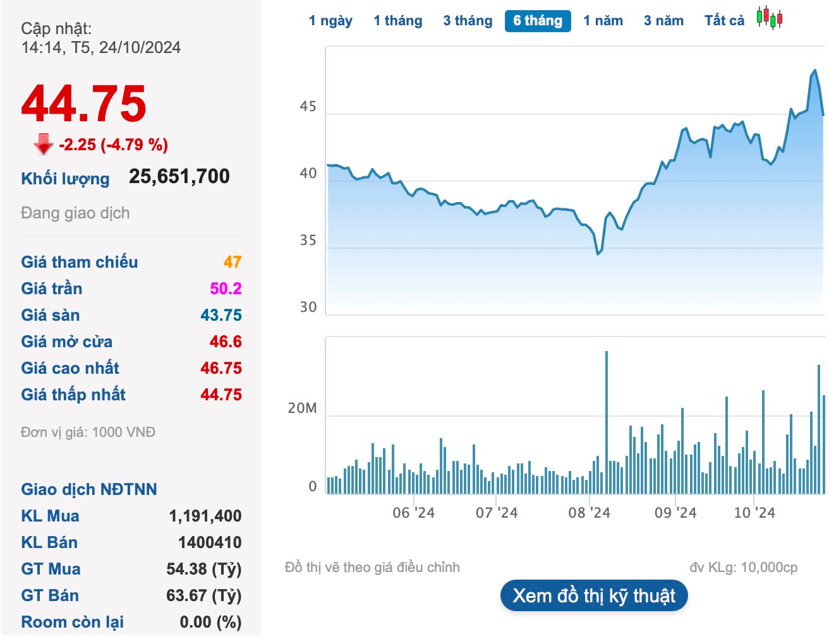Click the Khối lượng label

(x=65, y=179)
